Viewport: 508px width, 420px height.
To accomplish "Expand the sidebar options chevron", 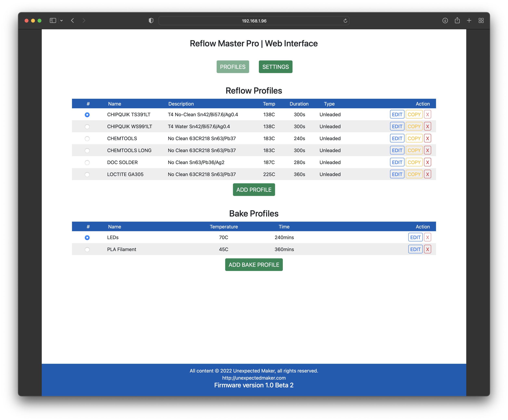I will (x=61, y=21).
